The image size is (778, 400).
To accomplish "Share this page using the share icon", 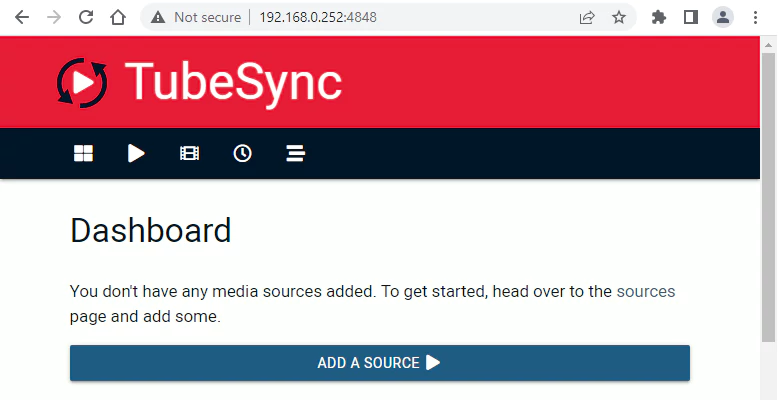I will point(587,17).
